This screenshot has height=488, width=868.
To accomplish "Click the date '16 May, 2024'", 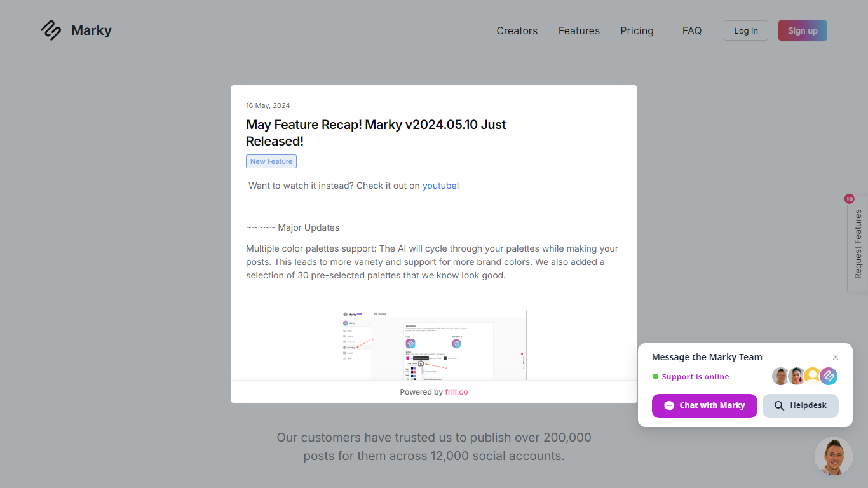I will (268, 105).
